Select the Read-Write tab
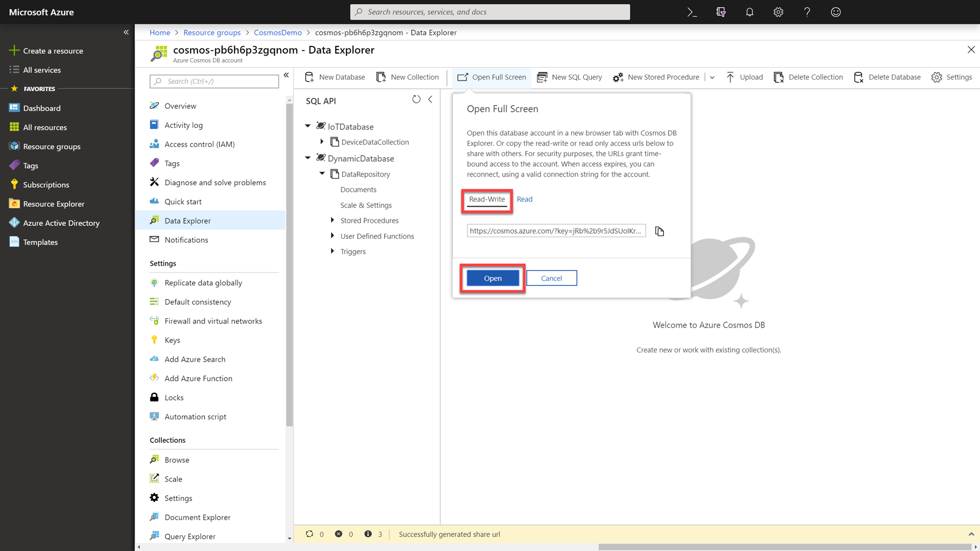 pyautogui.click(x=486, y=198)
